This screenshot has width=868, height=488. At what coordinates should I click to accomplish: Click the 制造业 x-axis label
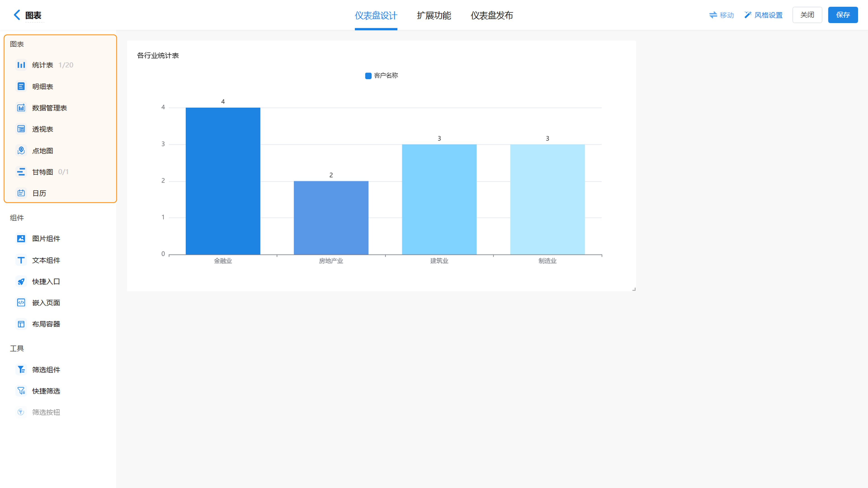pos(547,261)
